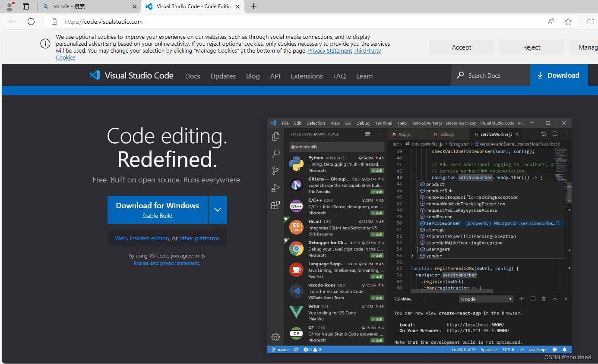598x364 pixels.
Task: Close the Visual Studio Code browser tab
Action: pos(237,6)
